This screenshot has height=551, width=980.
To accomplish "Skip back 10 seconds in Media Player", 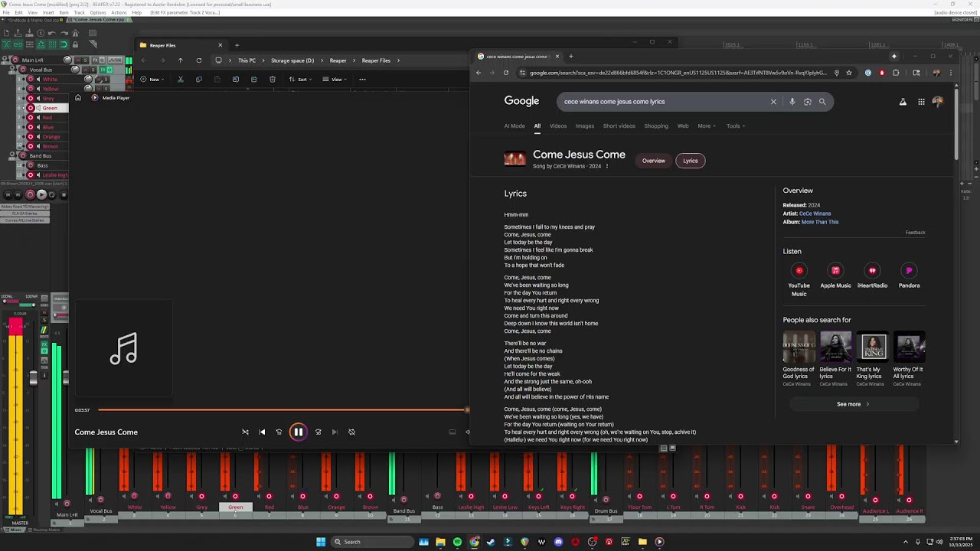I will coord(279,432).
